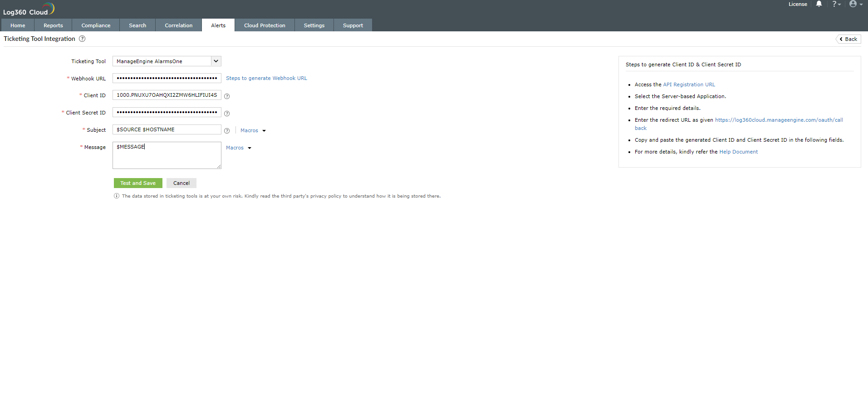The image size is (868, 412).
Task: Go to the Home tab
Action: coord(18,25)
